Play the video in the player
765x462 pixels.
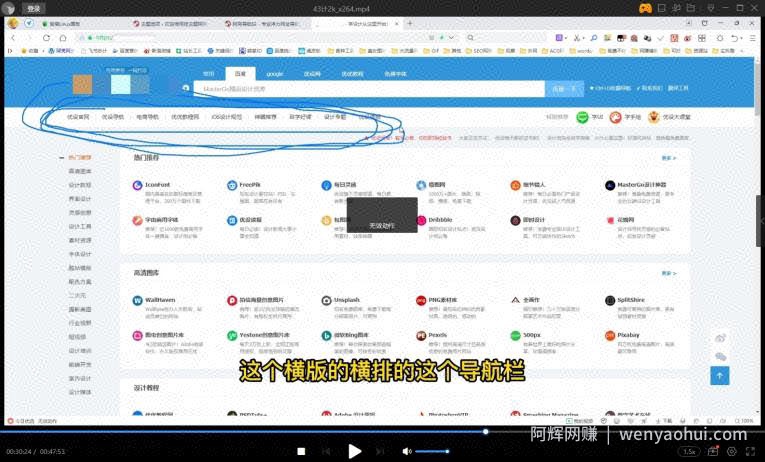tap(354, 451)
